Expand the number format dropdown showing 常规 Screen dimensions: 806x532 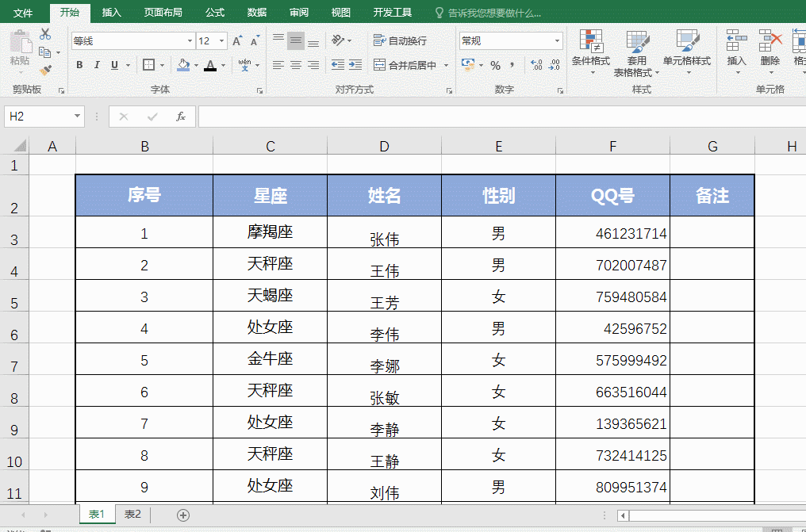pos(557,40)
